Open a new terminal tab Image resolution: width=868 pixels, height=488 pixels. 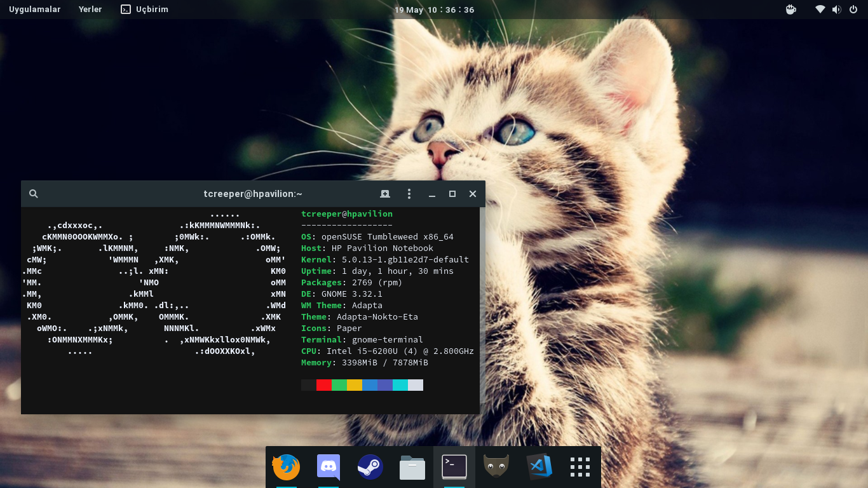click(x=385, y=194)
